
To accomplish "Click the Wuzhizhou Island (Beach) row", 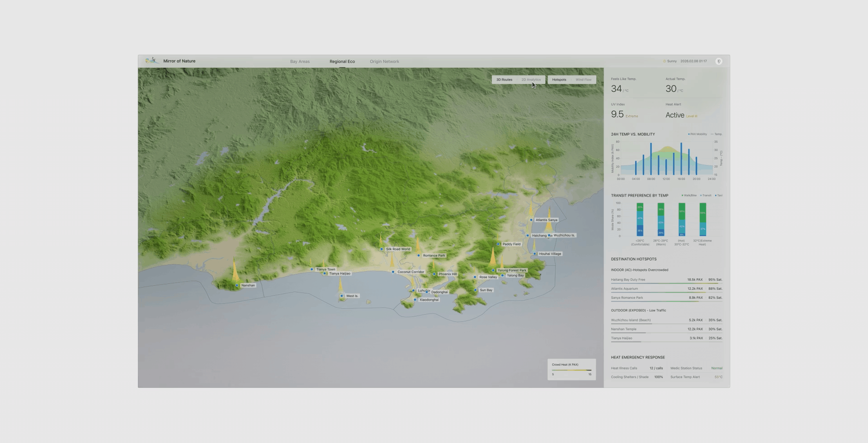I will 667,320.
